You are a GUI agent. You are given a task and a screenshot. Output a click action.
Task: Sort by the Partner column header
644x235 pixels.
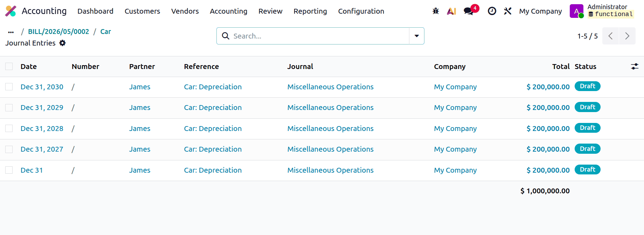click(142, 67)
